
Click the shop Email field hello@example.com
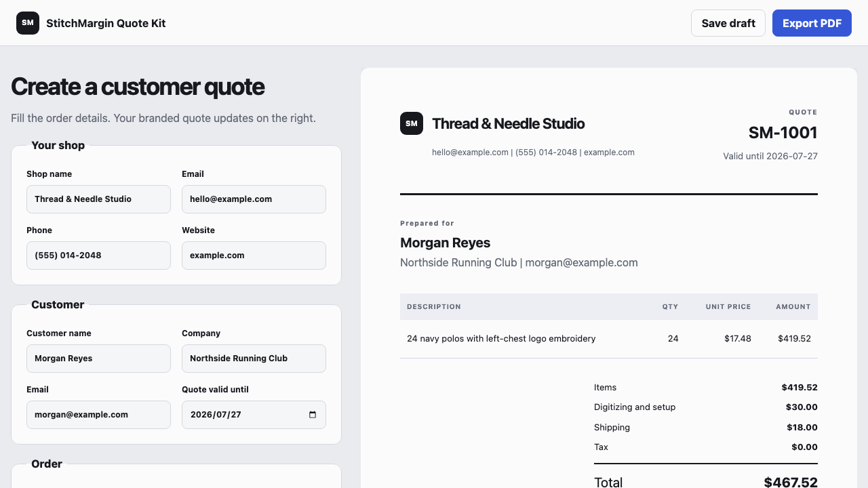click(x=254, y=199)
